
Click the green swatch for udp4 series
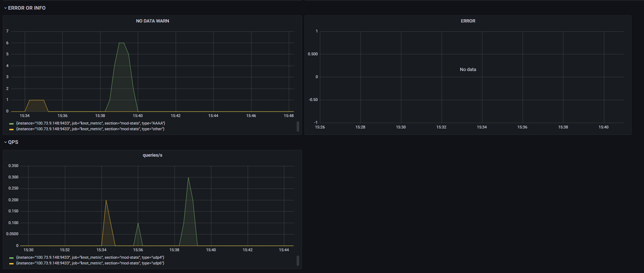[11, 258]
